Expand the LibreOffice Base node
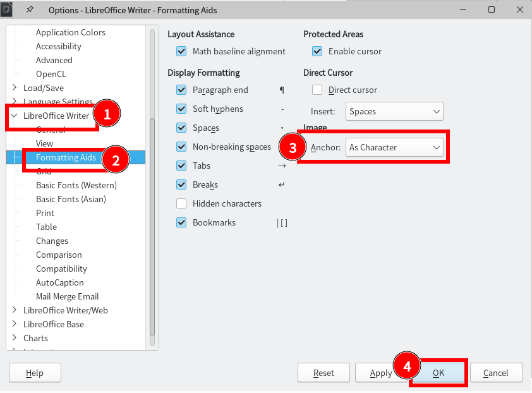Image resolution: width=532 pixels, height=393 pixels. click(15, 323)
